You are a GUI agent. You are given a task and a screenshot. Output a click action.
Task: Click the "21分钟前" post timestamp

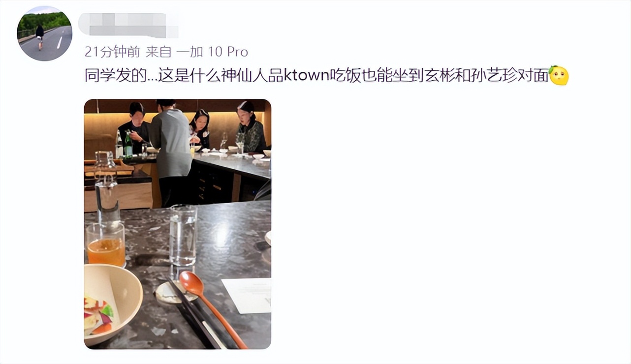point(112,52)
